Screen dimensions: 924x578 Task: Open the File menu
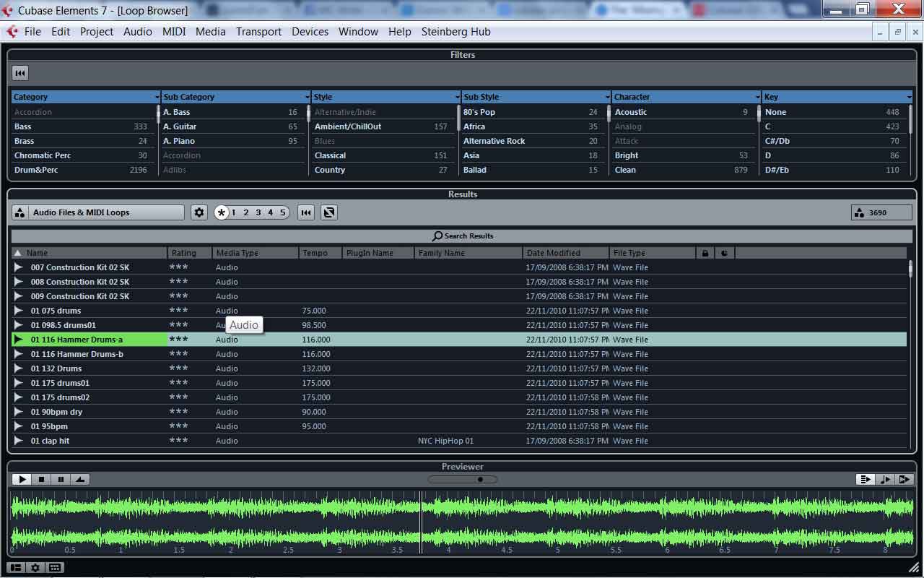32,32
